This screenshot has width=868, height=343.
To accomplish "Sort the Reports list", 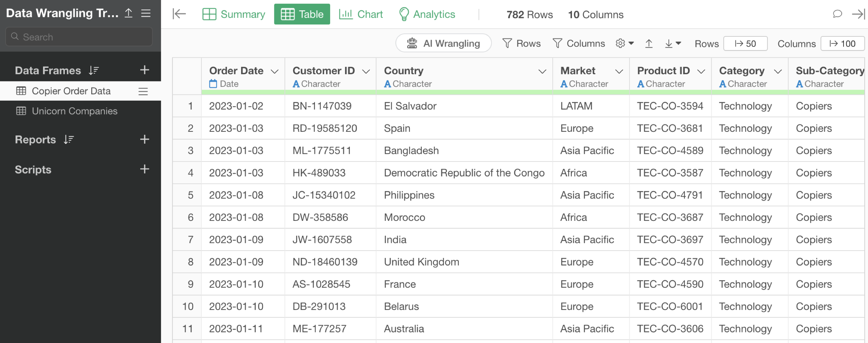I will [x=69, y=139].
